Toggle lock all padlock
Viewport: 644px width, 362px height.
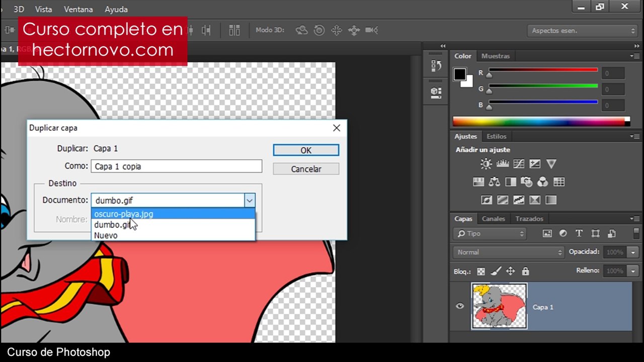click(x=525, y=271)
